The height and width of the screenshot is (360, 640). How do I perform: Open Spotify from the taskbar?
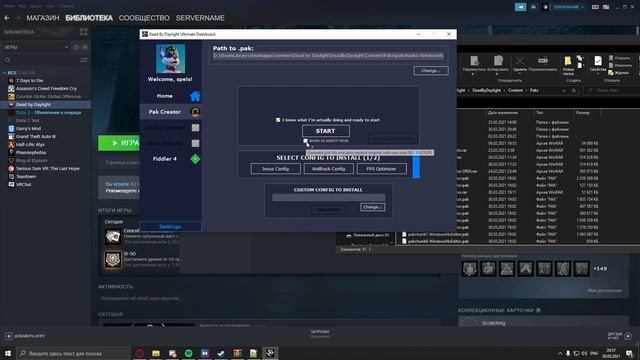[189, 353]
